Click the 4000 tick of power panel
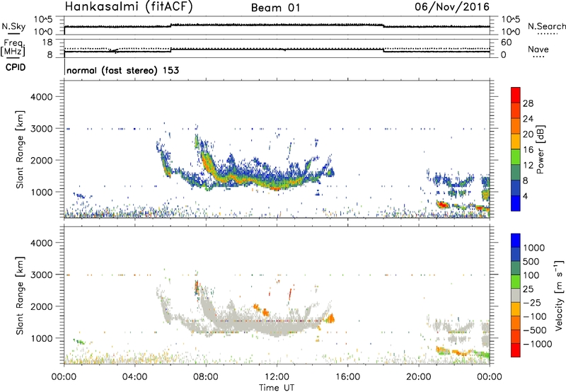The width and height of the screenshot is (566, 392). point(41,97)
